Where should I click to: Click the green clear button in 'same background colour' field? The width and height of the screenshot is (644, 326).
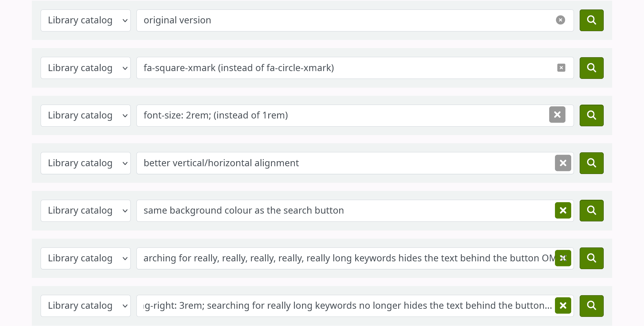click(563, 211)
